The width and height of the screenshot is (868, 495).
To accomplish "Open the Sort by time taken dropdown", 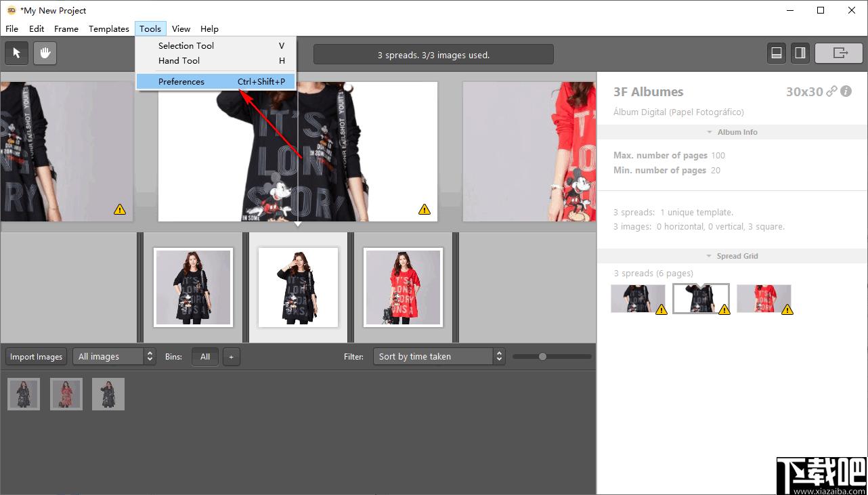I will click(x=439, y=357).
